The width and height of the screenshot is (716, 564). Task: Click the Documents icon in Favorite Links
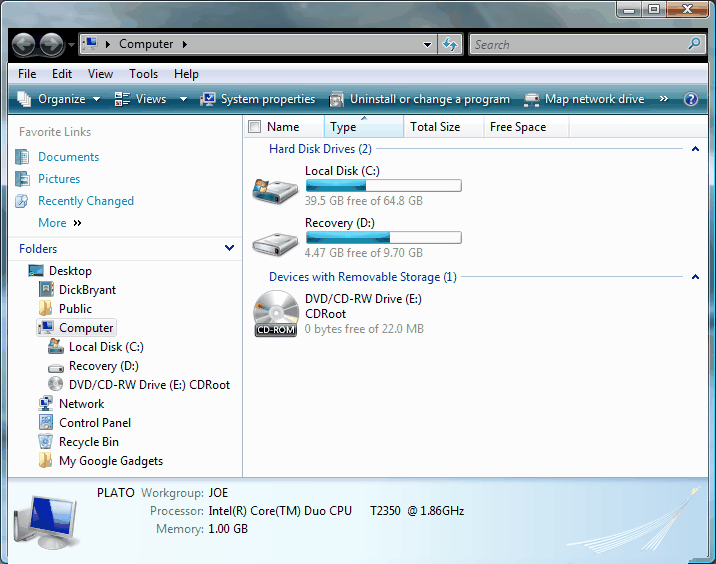(x=22, y=157)
